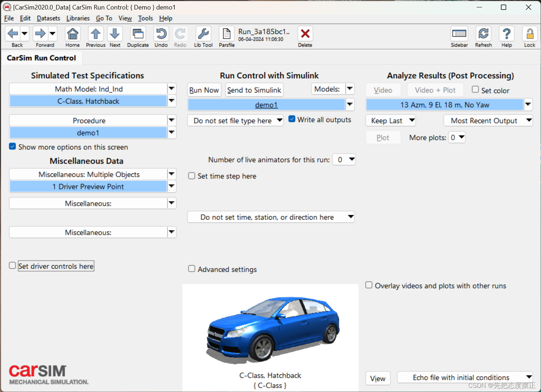The width and height of the screenshot is (541, 392).
Task: Select the CarSim Run Control tab
Action: 41,58
